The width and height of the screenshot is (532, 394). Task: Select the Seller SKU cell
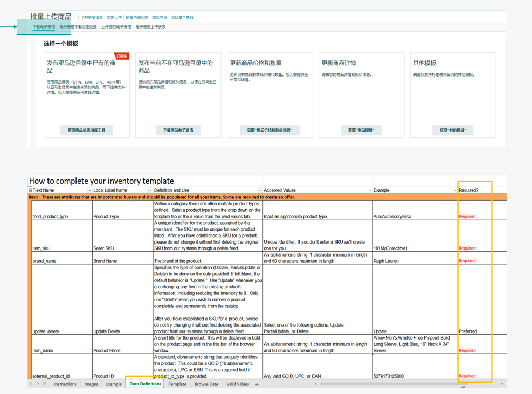pyautogui.click(x=123, y=236)
